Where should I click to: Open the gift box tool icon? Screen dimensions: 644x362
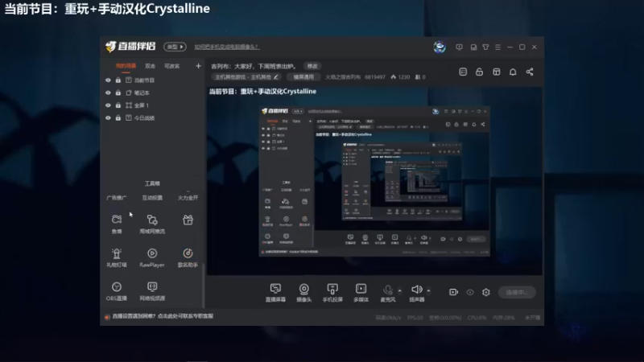coord(188,220)
